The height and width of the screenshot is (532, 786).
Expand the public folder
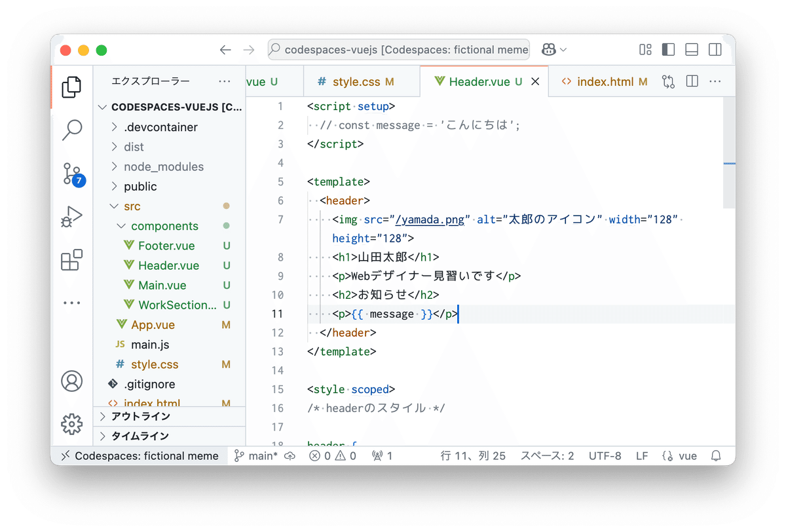coord(170,186)
